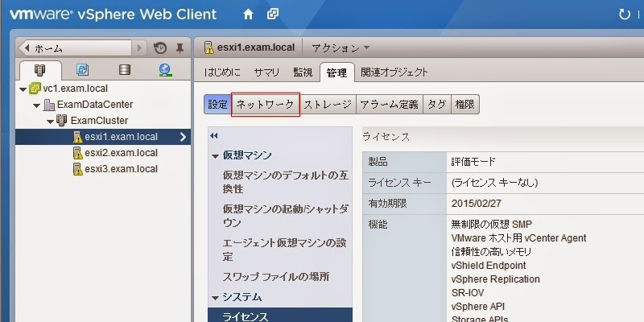The width and height of the screenshot is (644, 322).
Task: Click the 信頼性の高いメモリ feature text
Action: click(x=491, y=251)
